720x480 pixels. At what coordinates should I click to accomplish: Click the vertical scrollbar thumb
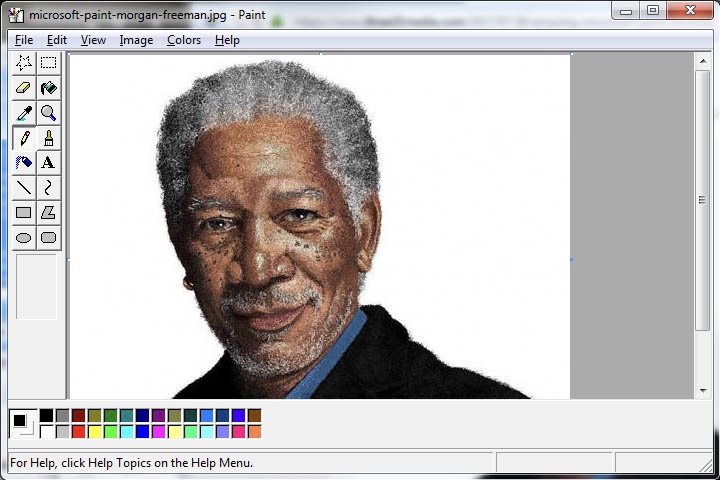coord(703,200)
